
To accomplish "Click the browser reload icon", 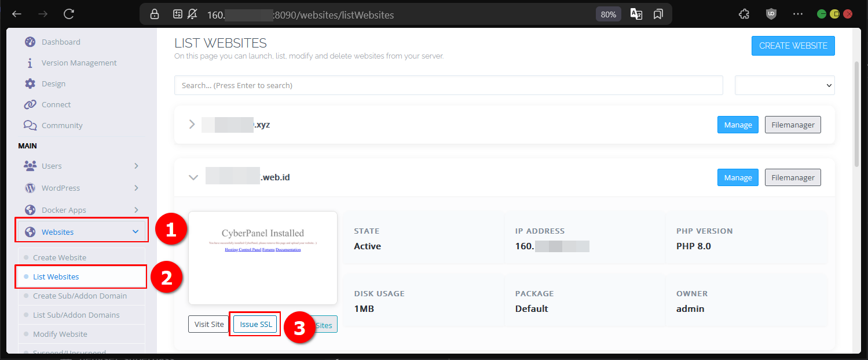I will [69, 14].
